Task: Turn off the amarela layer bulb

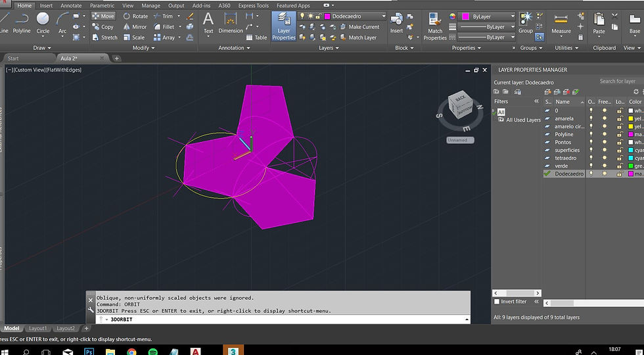Action: click(591, 119)
